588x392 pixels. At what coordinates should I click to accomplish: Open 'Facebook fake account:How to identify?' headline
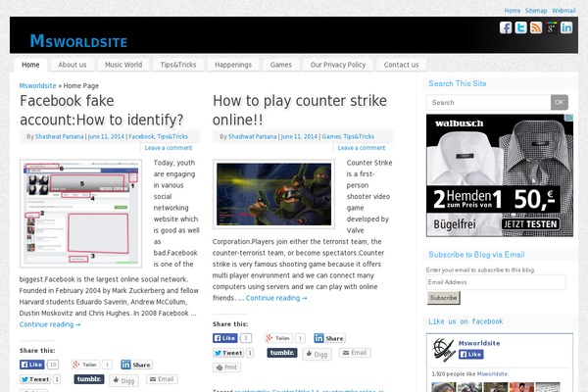pos(102,111)
